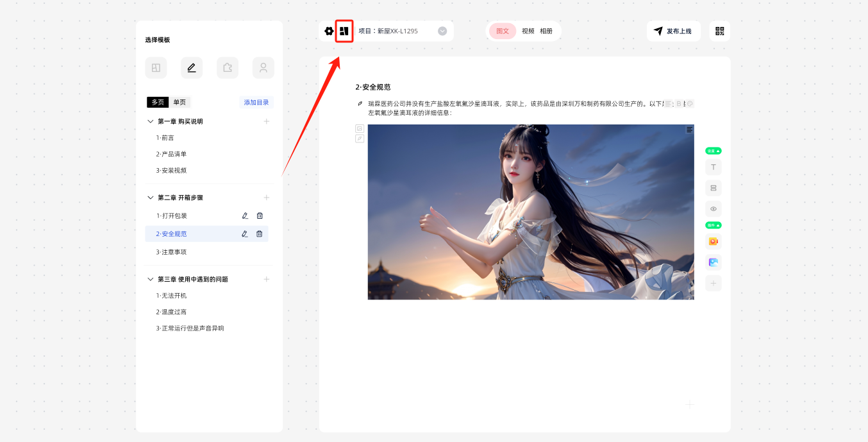Switch to 多页 multi-page mode

tap(158, 102)
